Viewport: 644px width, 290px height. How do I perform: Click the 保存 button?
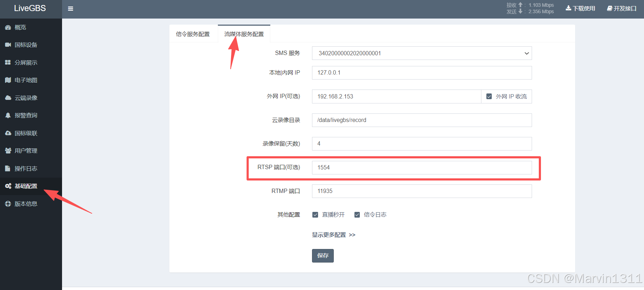click(x=323, y=256)
